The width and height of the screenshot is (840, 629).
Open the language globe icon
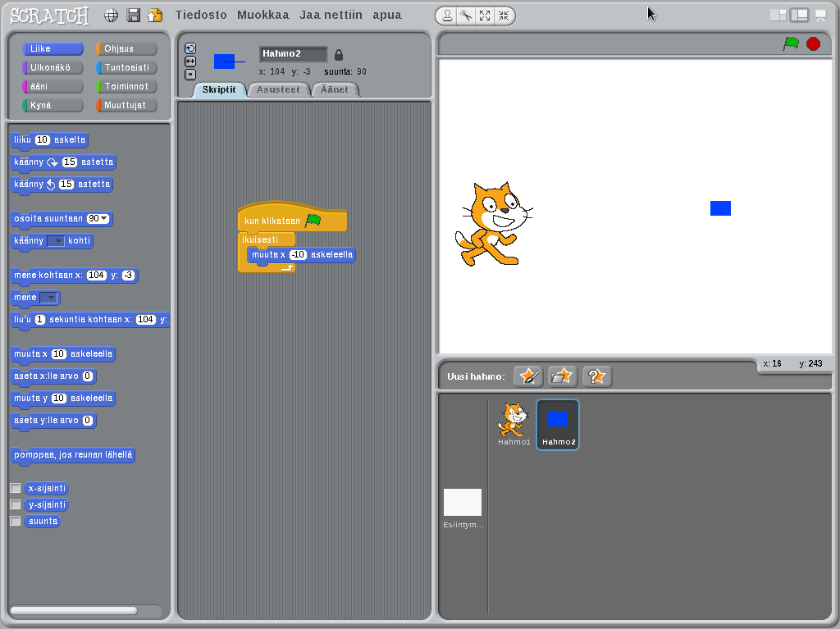(111, 16)
